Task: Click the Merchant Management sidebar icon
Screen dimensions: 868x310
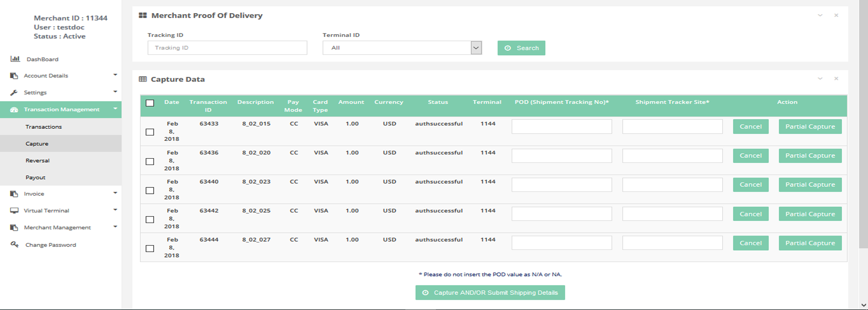Action: 14,227
